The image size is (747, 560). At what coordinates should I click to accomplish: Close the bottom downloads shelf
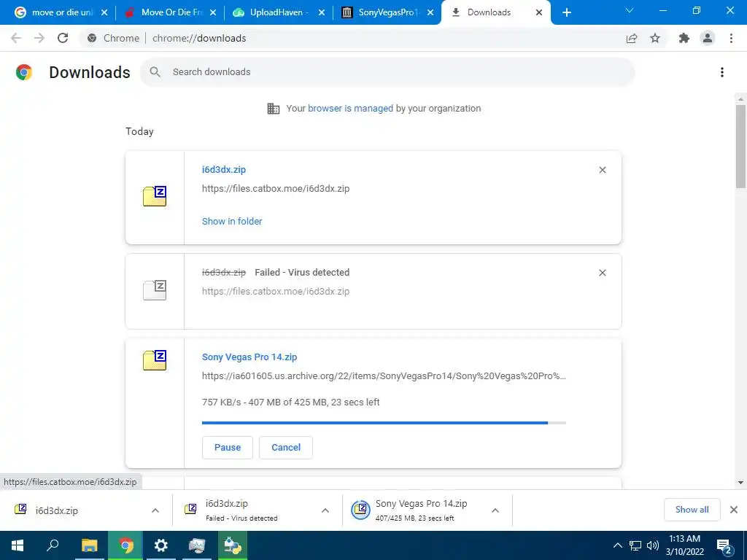[x=734, y=510]
